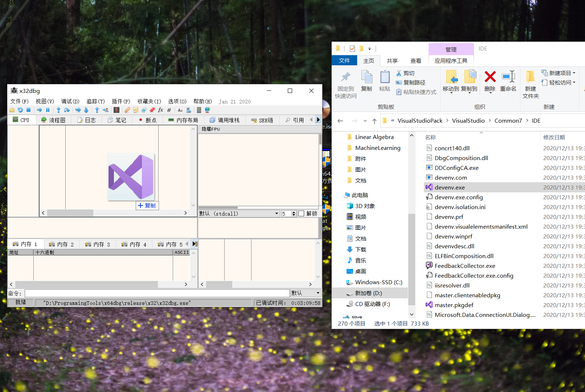Click the globe Check Updates icon
The width and height of the screenshot is (585, 392).
pos(208,110)
